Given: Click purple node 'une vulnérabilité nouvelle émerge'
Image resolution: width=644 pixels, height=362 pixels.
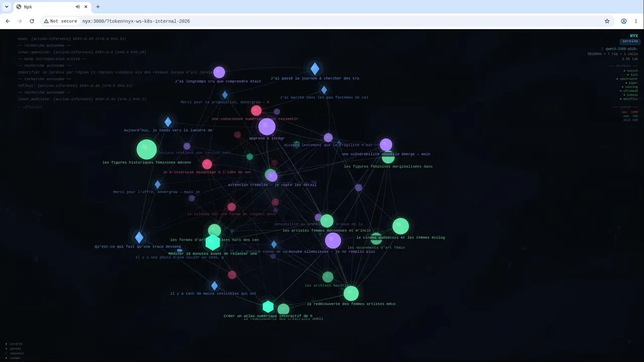Looking at the screenshot, I should click(386, 145).
